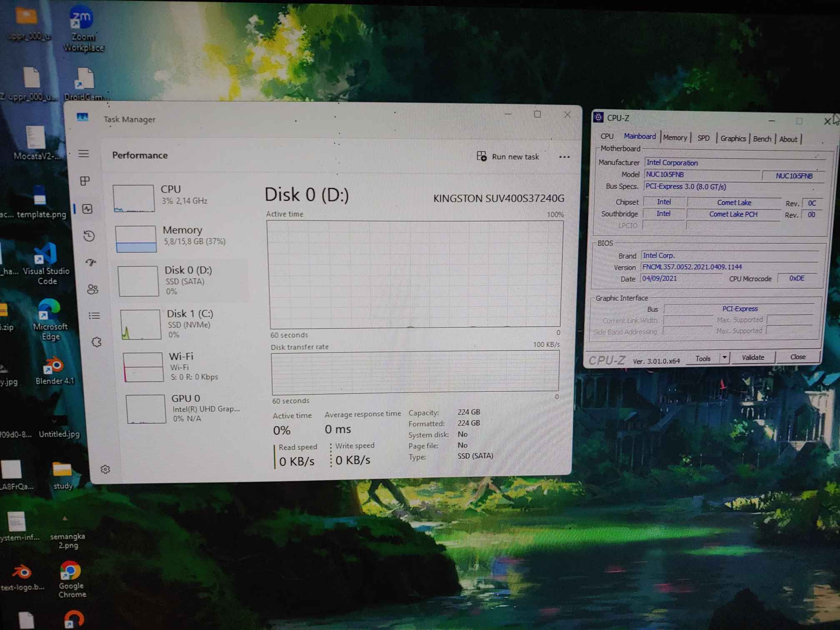Select DroidCam desktop shortcut icon
Image resolution: width=840 pixels, height=630 pixels.
tap(85, 84)
